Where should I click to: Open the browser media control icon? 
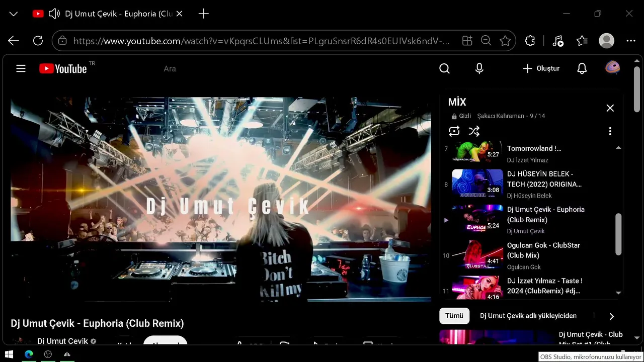pyautogui.click(x=557, y=41)
